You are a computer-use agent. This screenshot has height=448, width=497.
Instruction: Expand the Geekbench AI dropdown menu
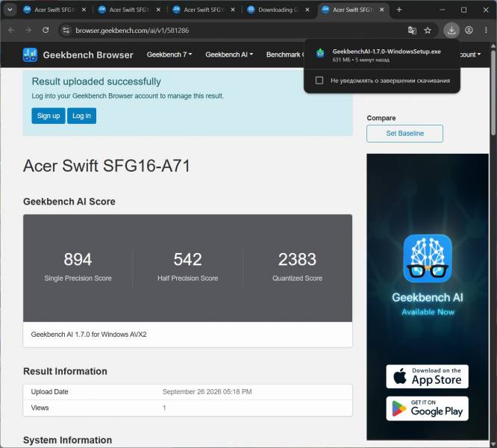point(229,55)
